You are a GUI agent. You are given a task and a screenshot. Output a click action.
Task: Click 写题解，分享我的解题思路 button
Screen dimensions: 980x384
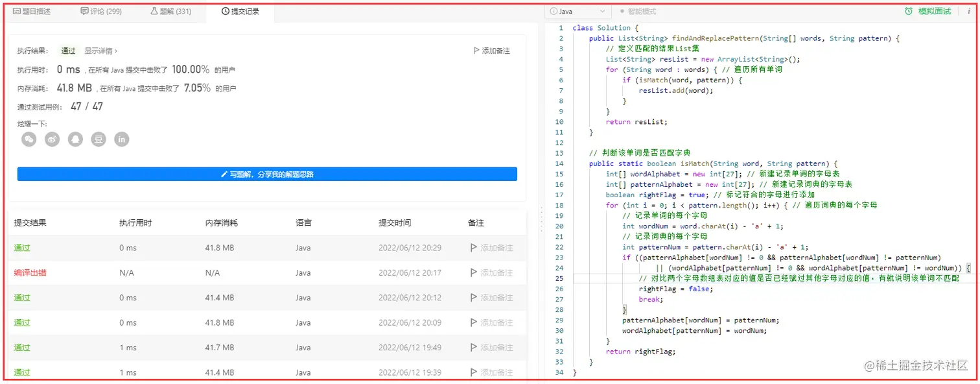267,174
